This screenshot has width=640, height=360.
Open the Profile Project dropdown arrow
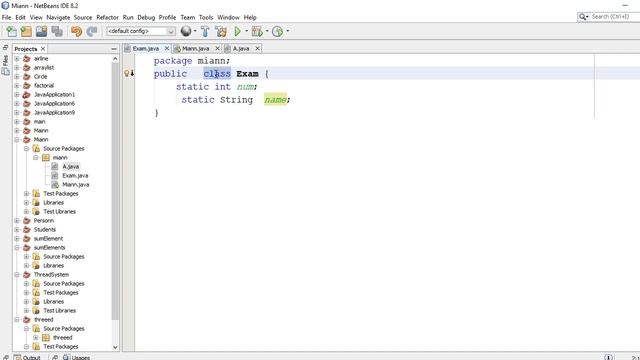tap(287, 31)
